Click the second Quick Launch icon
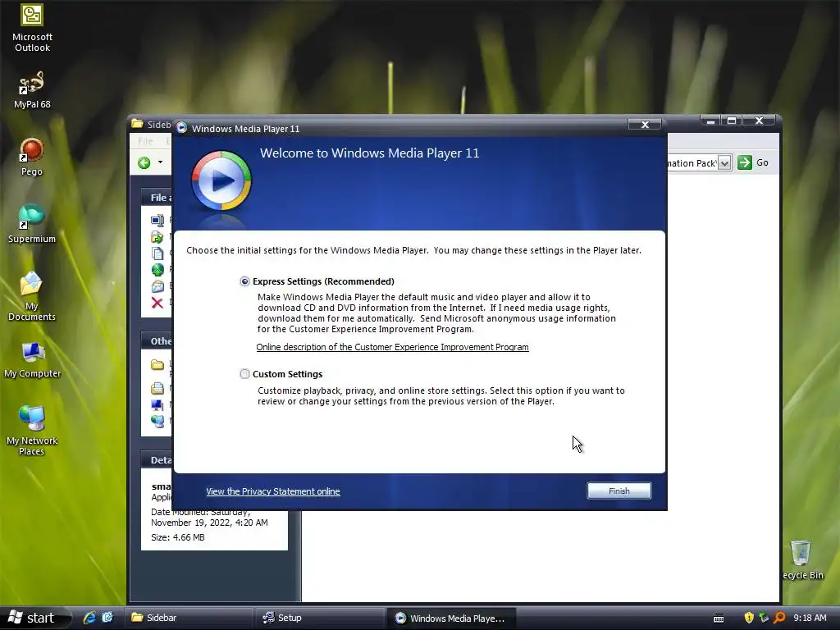The image size is (840, 630). 107,618
